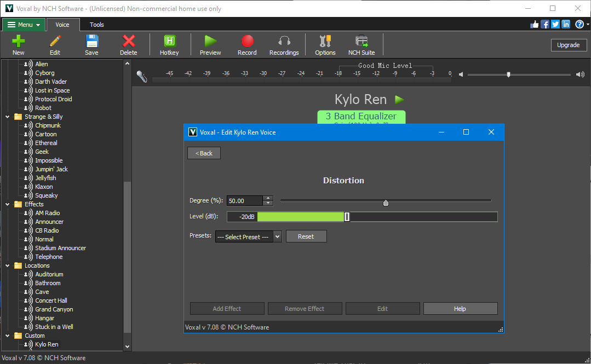Select the 3 Band Equalizer effect box
591x364 pixels.
(x=361, y=117)
